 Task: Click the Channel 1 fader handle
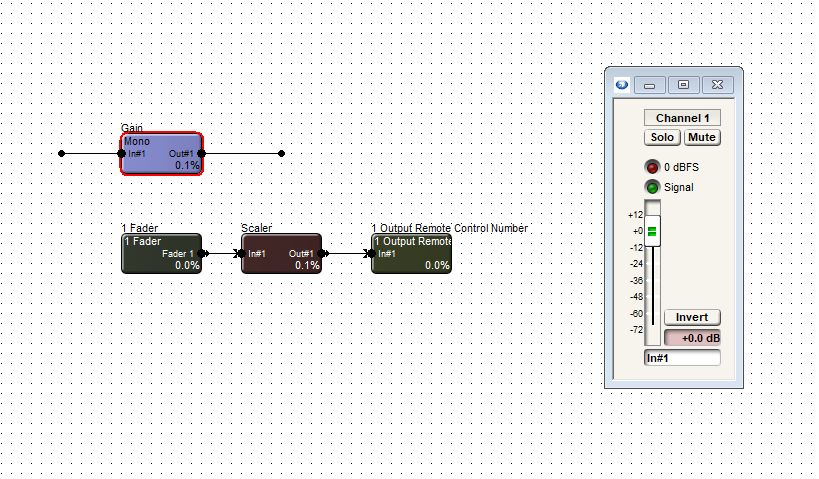tap(652, 231)
